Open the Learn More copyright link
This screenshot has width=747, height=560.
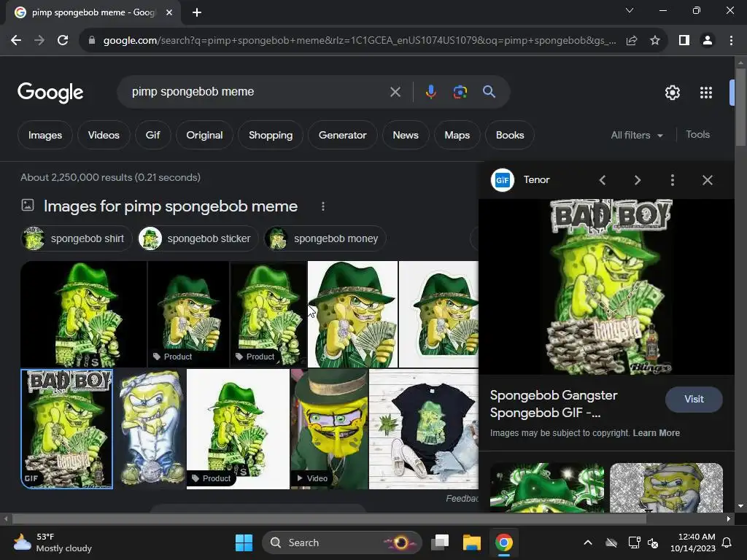point(656,433)
